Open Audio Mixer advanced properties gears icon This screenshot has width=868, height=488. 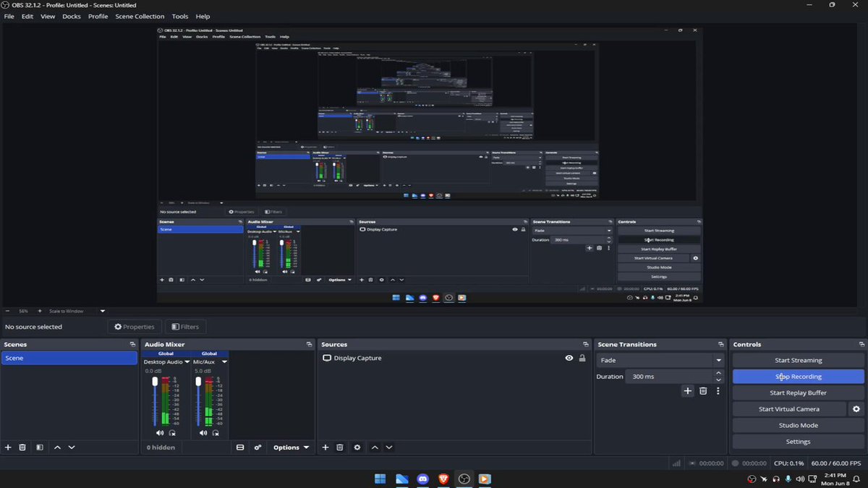coord(258,448)
